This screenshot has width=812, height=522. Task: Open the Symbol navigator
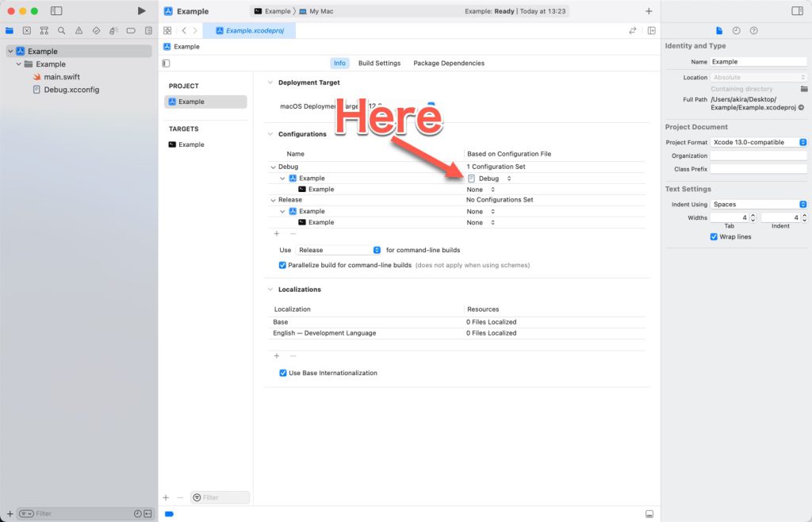[x=44, y=31]
